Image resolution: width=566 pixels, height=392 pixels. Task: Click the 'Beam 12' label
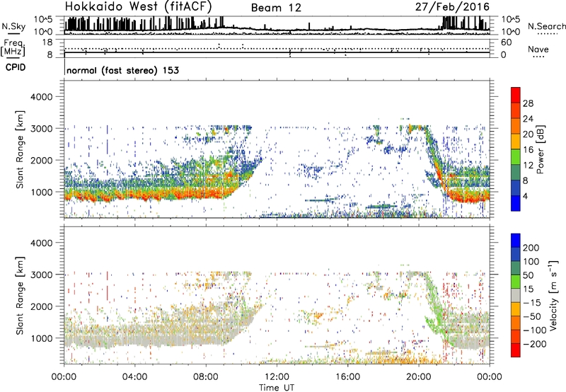pyautogui.click(x=276, y=8)
